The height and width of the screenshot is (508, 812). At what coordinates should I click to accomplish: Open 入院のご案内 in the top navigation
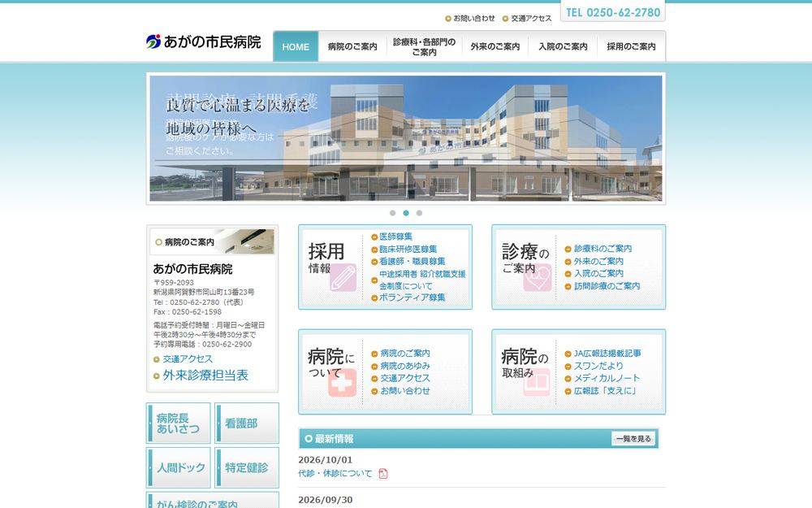(563, 46)
